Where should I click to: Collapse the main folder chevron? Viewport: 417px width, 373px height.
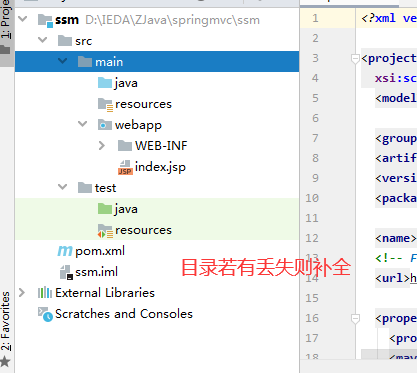[63, 61]
